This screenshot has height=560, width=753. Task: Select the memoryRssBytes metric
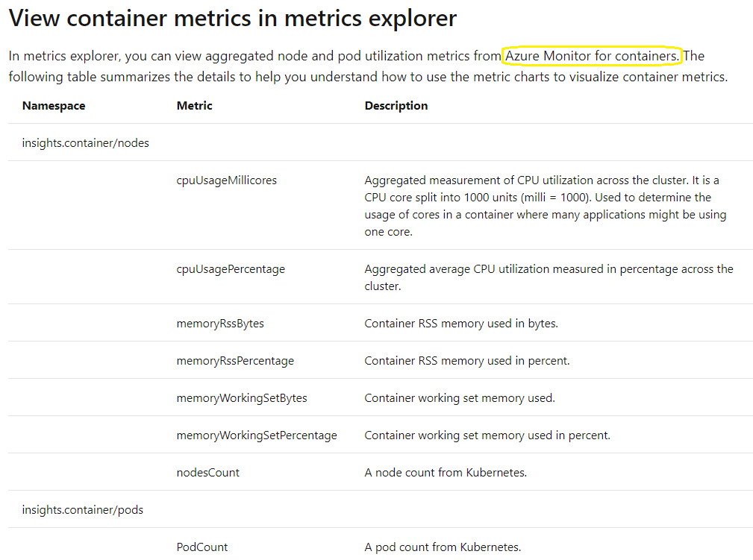[x=219, y=323]
